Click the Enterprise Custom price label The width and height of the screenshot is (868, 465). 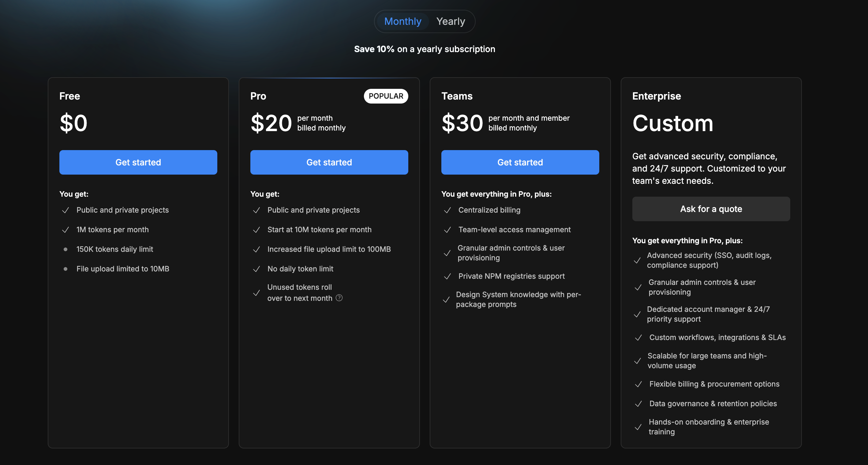(672, 123)
